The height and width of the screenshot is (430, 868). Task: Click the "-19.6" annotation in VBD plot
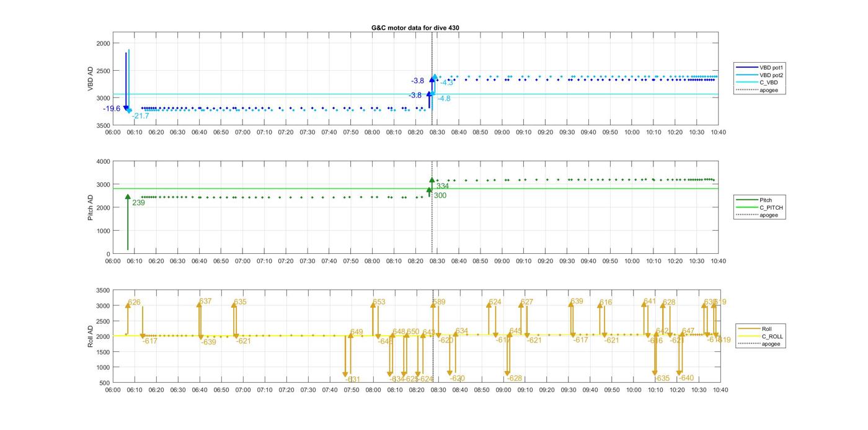click(112, 109)
